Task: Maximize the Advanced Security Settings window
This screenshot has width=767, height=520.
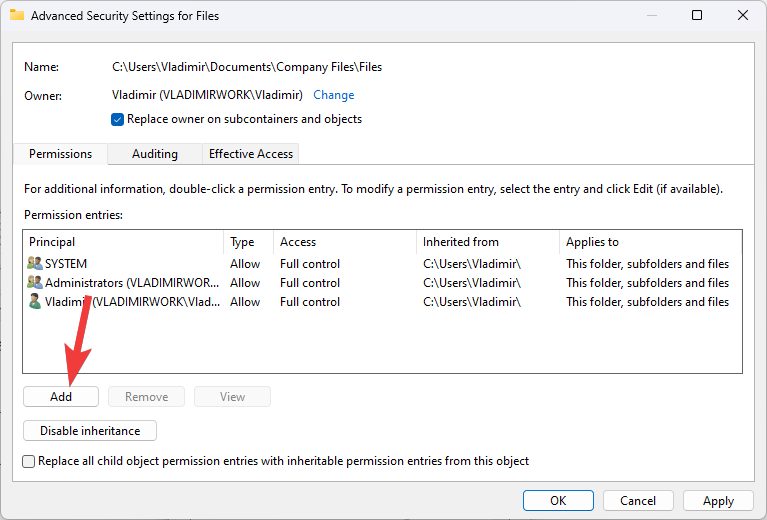Action: point(697,16)
